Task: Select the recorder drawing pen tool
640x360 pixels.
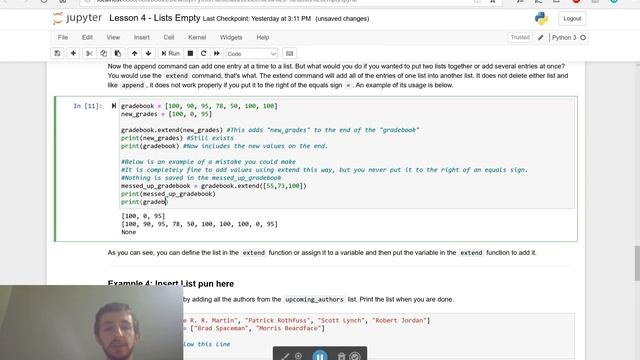Action: [285, 356]
